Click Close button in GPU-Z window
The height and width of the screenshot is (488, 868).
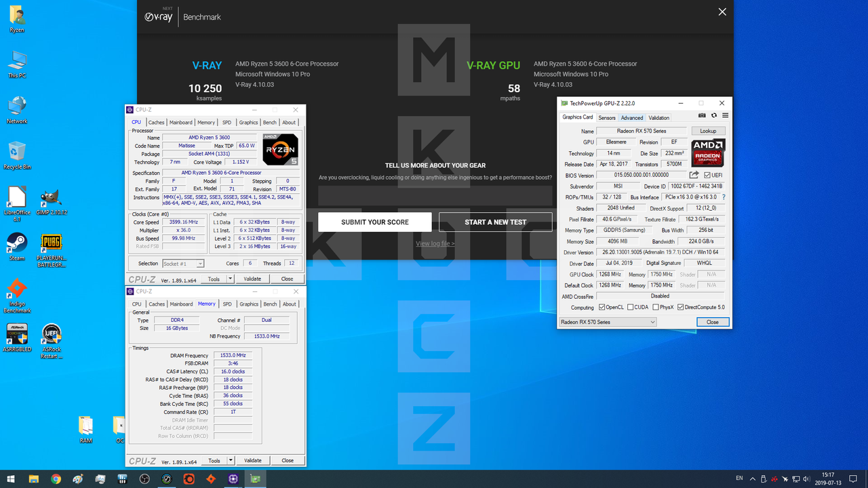[x=713, y=322]
